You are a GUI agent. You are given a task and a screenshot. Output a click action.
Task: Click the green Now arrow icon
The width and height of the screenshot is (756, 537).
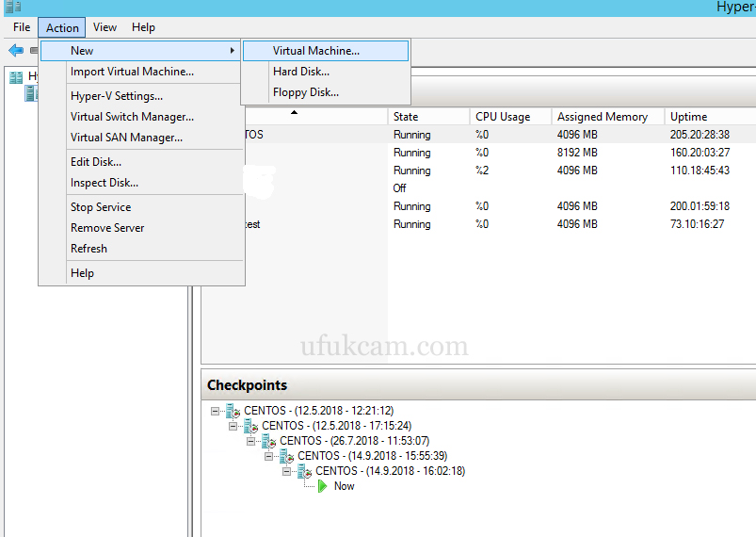coord(323,486)
